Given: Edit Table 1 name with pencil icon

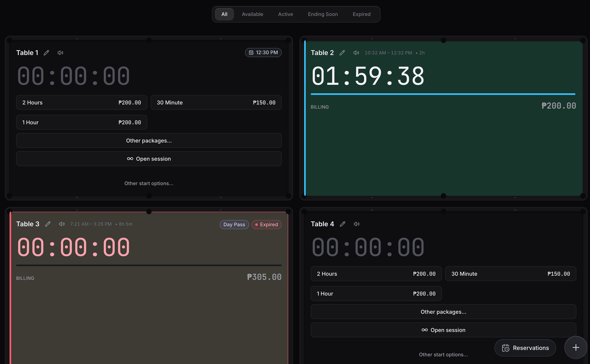Looking at the screenshot, I should (x=47, y=53).
